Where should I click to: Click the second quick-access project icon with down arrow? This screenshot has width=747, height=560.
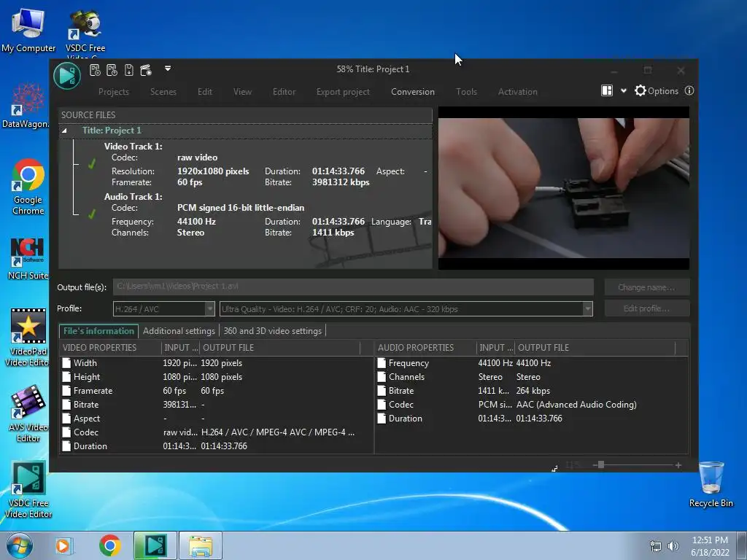pos(112,71)
